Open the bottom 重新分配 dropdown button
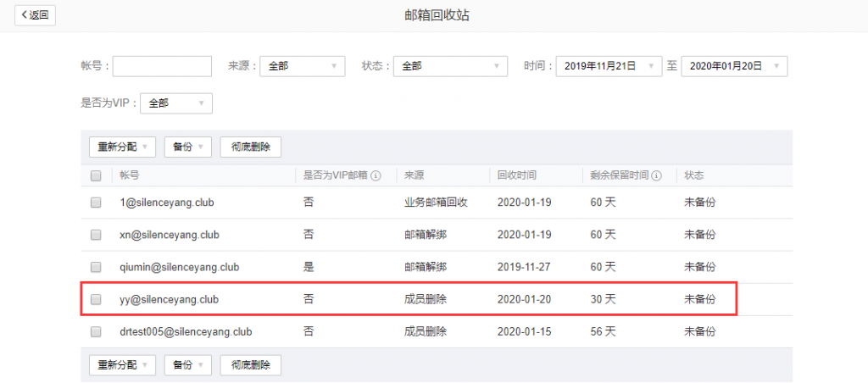 click(122, 365)
